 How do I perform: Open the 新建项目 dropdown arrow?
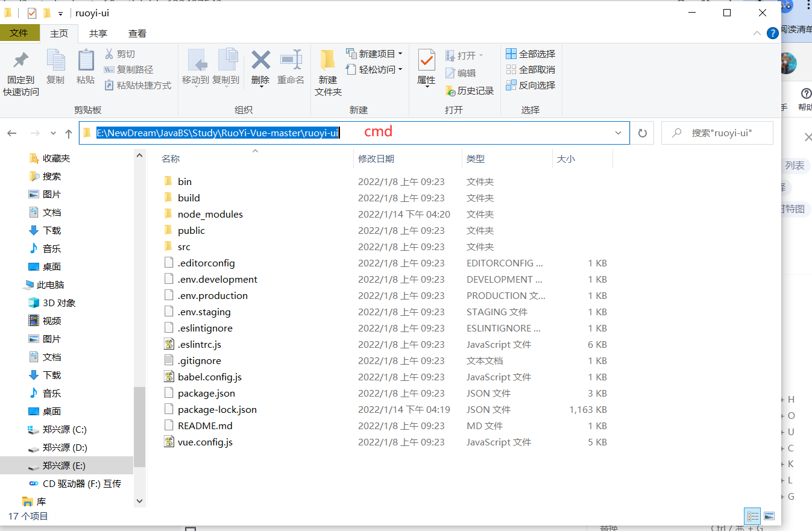point(401,54)
